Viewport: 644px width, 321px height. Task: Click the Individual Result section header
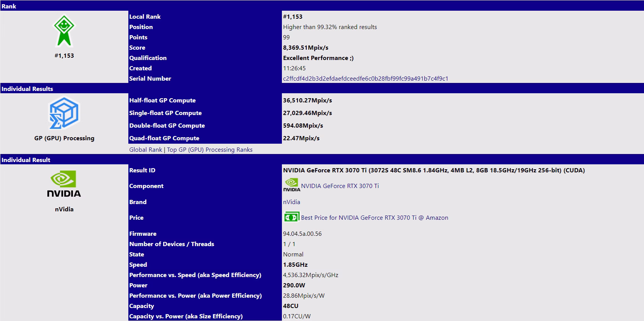point(322,159)
